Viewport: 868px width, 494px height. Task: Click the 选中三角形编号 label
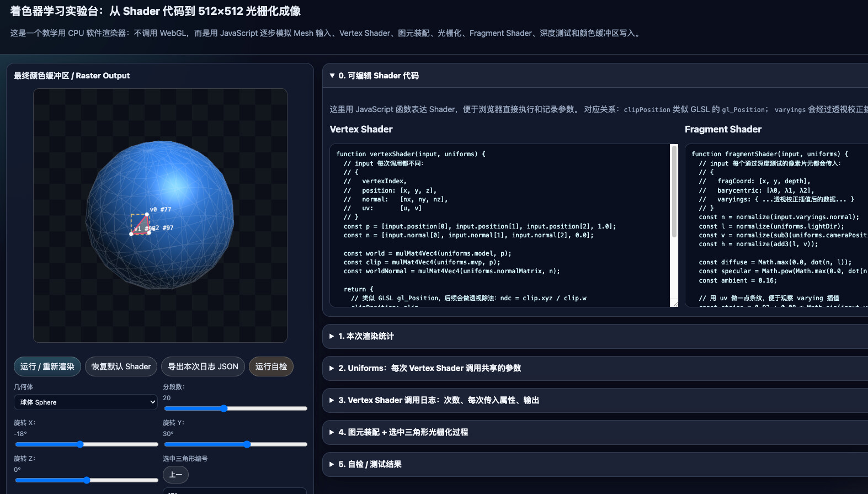[x=185, y=459]
